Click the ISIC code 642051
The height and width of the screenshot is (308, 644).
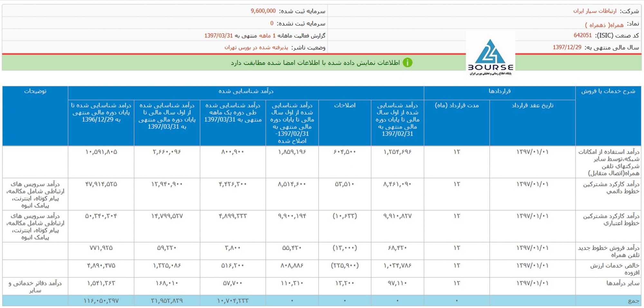click(x=582, y=35)
